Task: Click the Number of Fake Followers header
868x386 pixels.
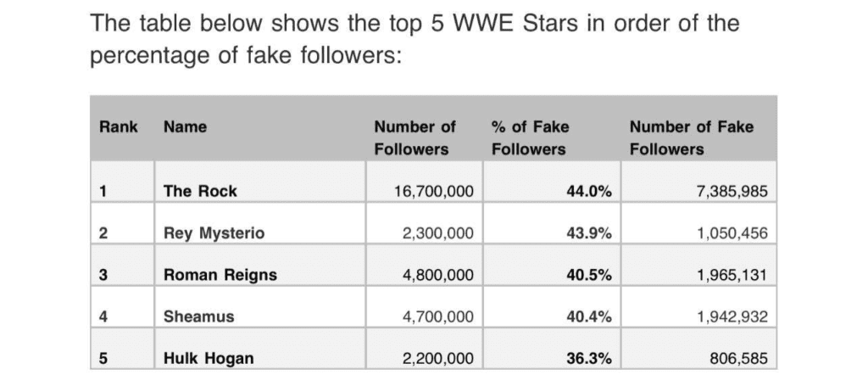Action: pyautogui.click(x=691, y=137)
